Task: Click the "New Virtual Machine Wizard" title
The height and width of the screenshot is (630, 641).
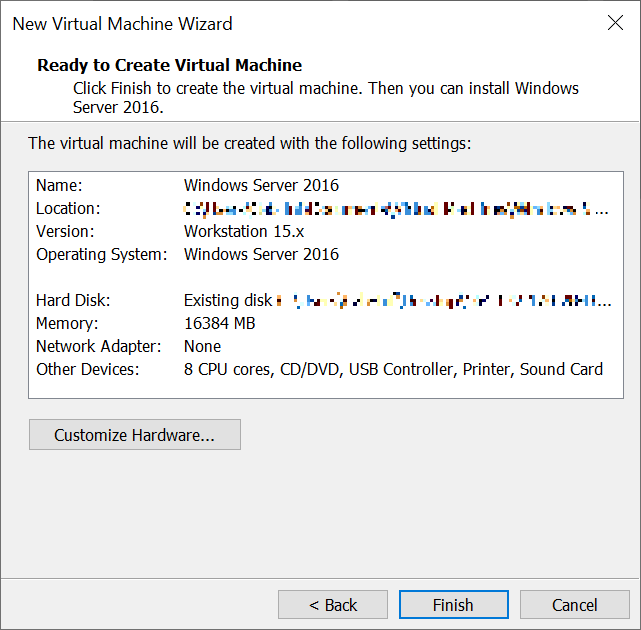Action: (122, 24)
